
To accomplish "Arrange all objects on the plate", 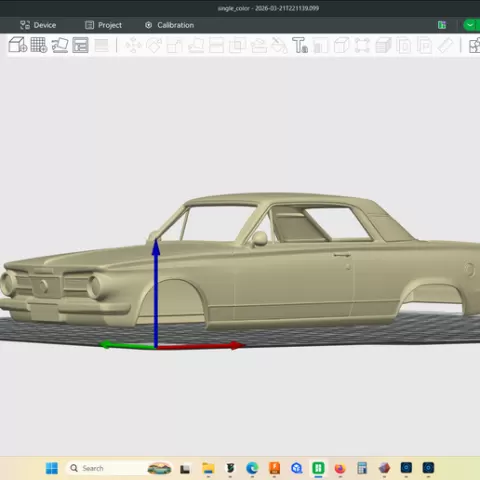I will [80, 45].
